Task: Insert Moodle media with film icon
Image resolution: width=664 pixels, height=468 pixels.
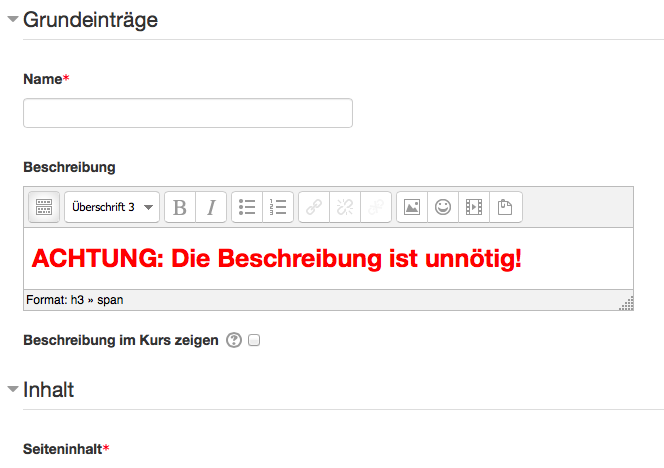Action: point(474,207)
